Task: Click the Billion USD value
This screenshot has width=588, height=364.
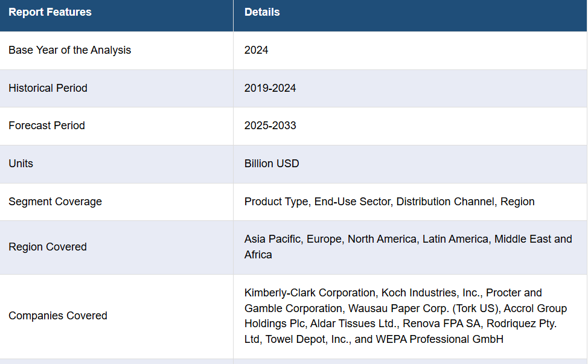Action: (x=272, y=164)
